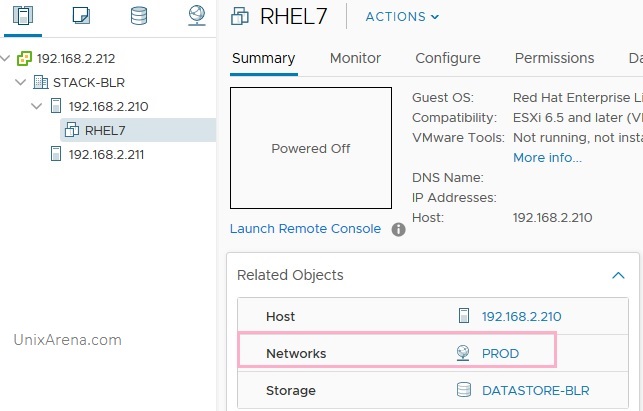The height and width of the screenshot is (411, 643).
Task: Click the RHEL7 VM icon in the header
Action: click(x=240, y=17)
